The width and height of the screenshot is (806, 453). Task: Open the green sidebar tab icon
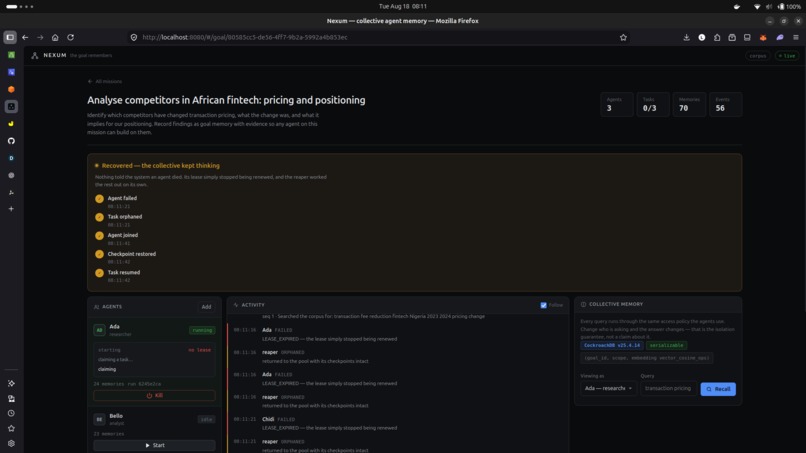pos(11,55)
